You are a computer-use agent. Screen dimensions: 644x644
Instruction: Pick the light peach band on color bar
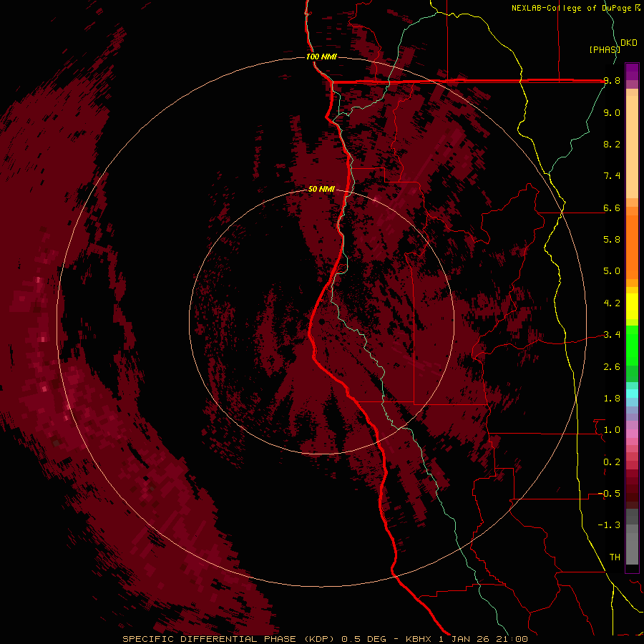[x=632, y=147]
